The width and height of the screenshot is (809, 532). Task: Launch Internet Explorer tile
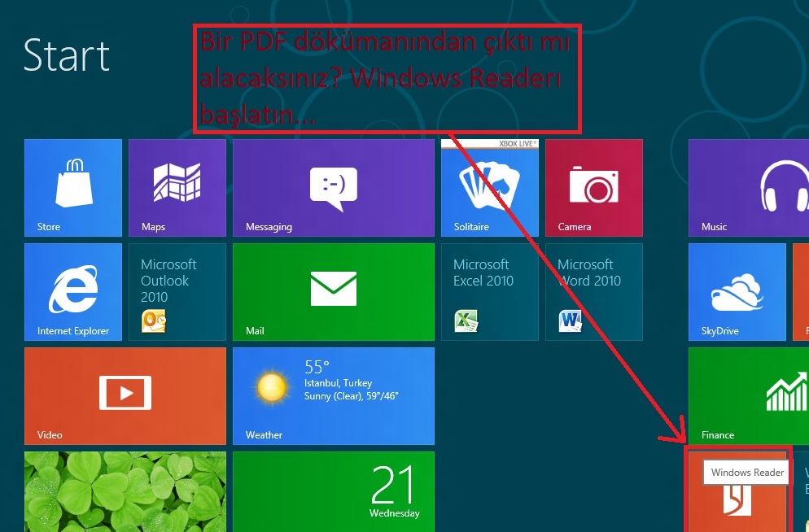point(73,292)
